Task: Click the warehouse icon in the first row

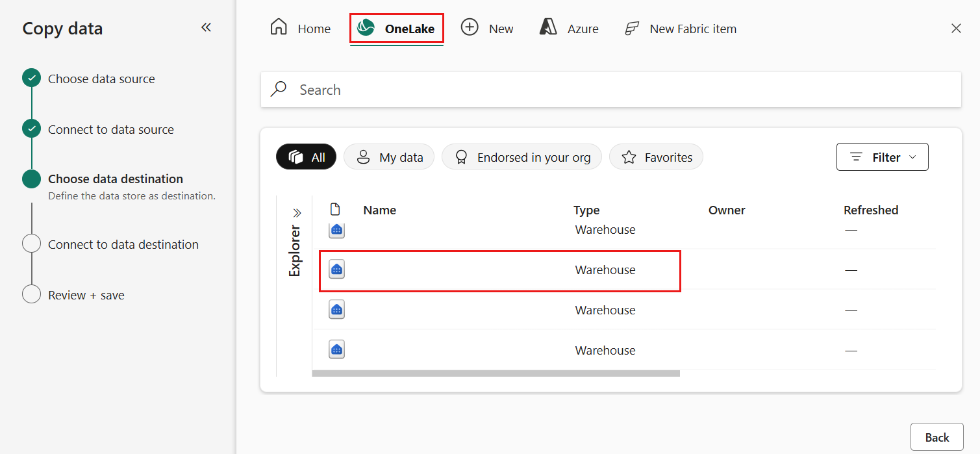Action: 336,229
